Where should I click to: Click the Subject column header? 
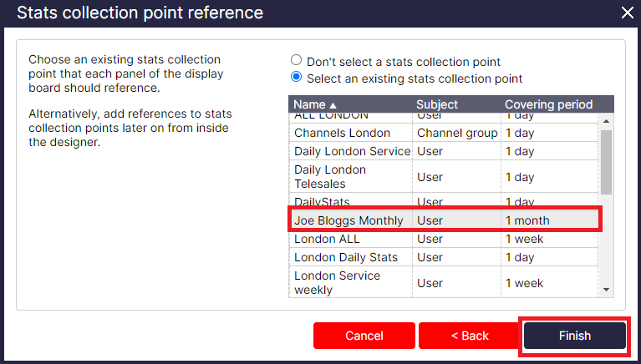[x=437, y=104]
